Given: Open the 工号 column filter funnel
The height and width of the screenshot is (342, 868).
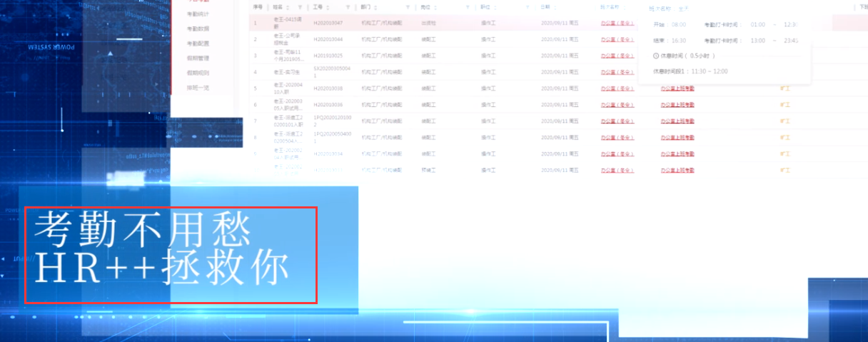Looking at the screenshot, I should [348, 7].
